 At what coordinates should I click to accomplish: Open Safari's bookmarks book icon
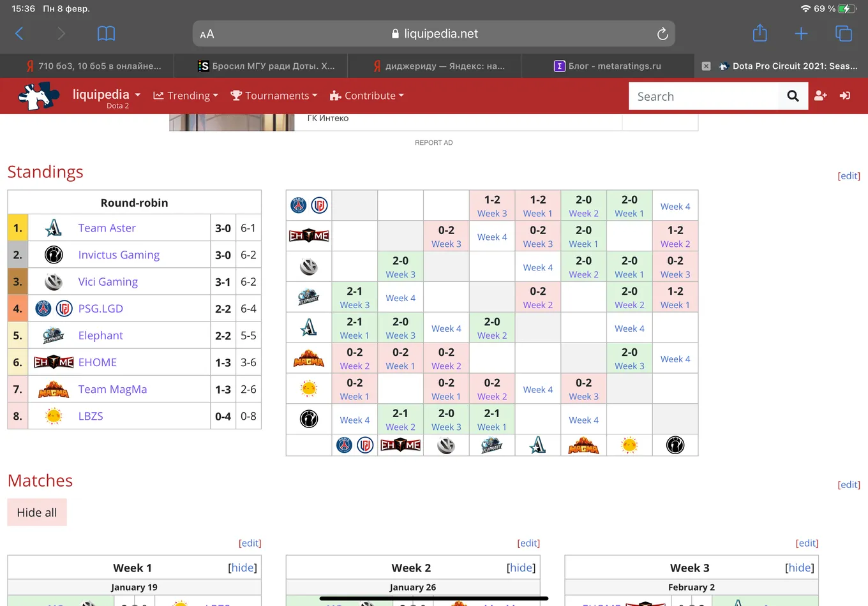pyautogui.click(x=106, y=34)
